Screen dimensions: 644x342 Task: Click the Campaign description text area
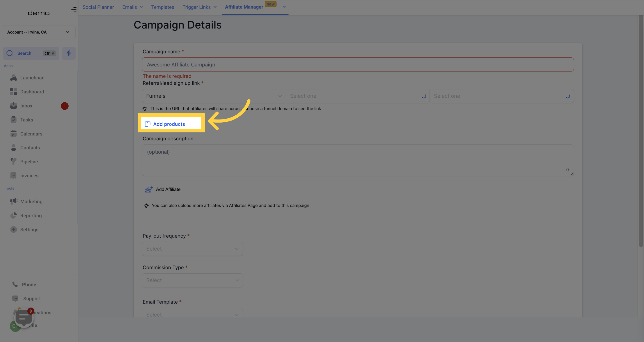coord(358,160)
